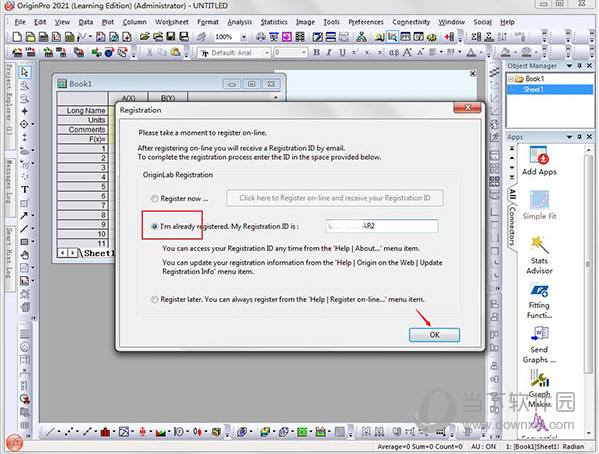Select the Register now radio button

pyautogui.click(x=154, y=198)
